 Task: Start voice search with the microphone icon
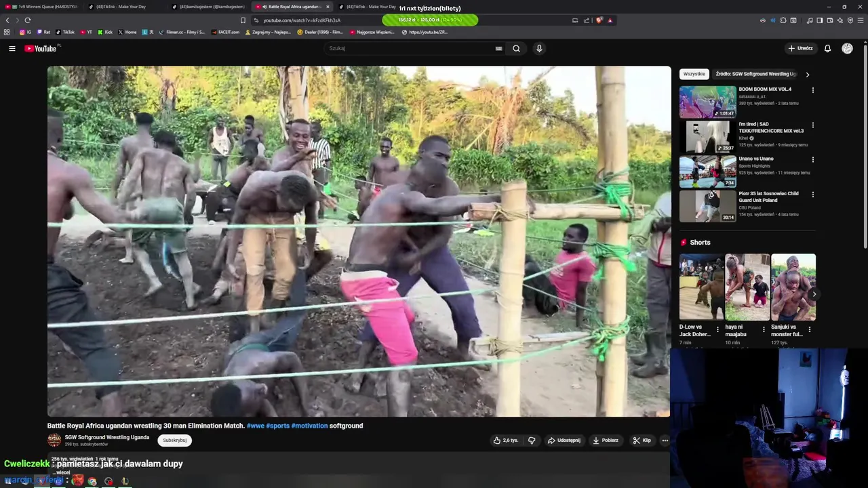(539, 48)
